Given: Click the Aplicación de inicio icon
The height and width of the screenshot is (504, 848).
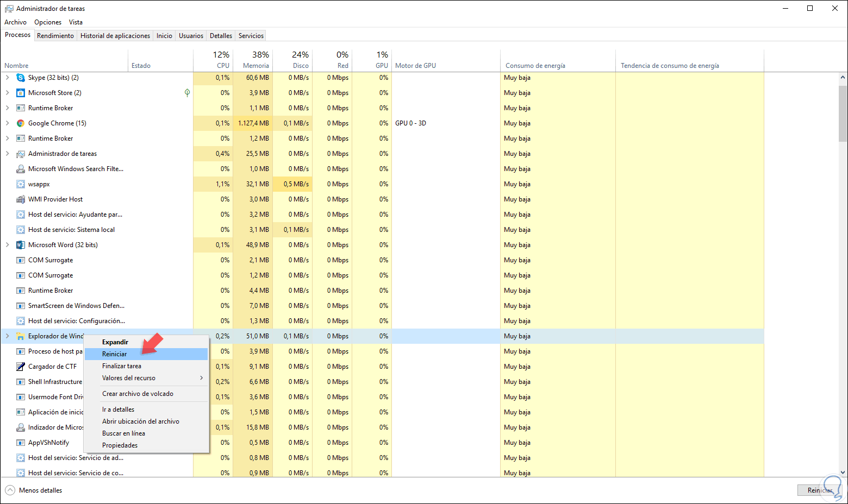Looking at the screenshot, I should pos(21,412).
